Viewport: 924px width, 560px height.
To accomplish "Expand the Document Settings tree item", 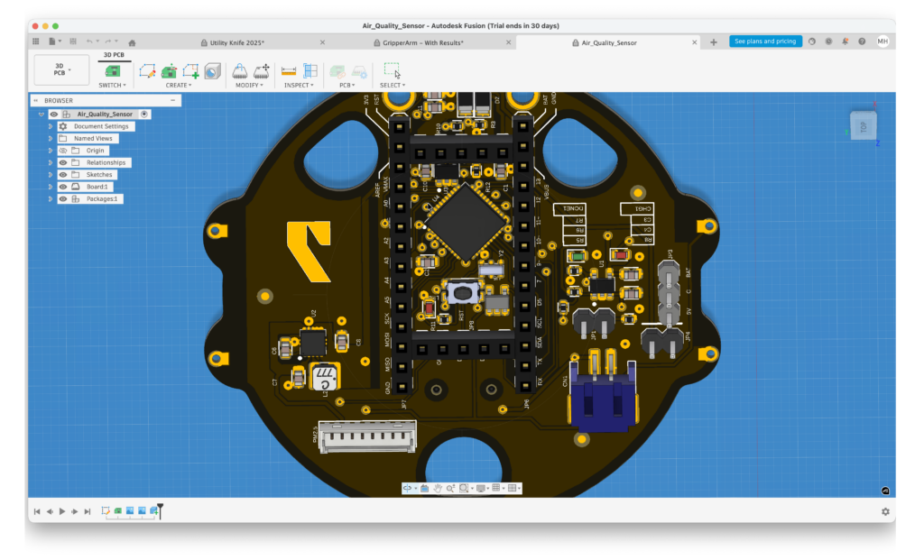I will [51, 126].
